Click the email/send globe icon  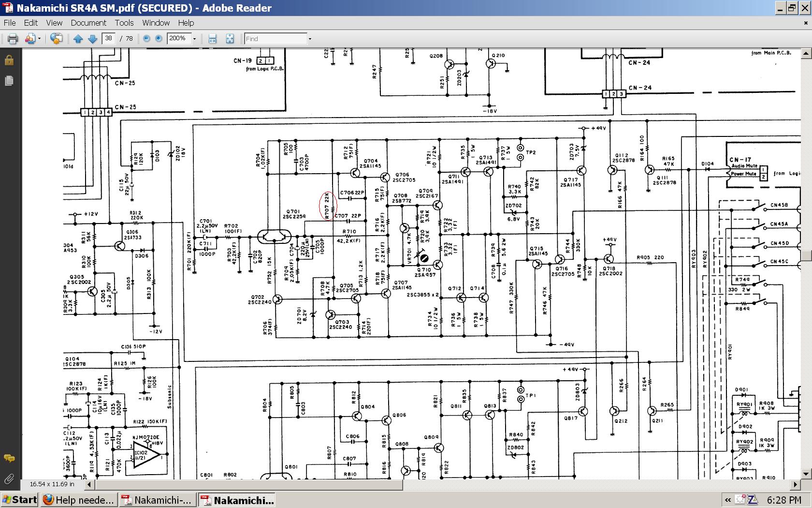click(x=56, y=39)
